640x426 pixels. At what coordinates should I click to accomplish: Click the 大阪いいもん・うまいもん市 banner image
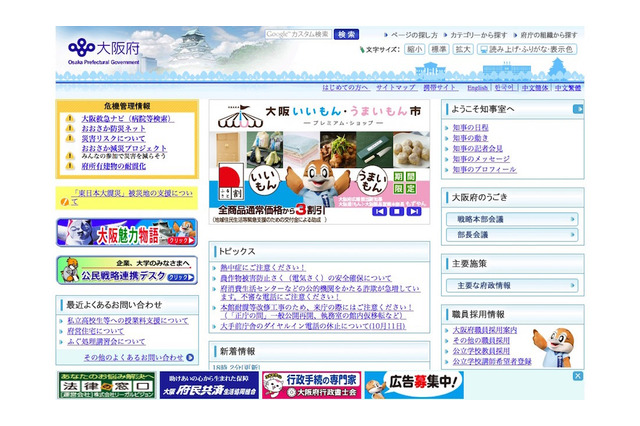coord(319,162)
